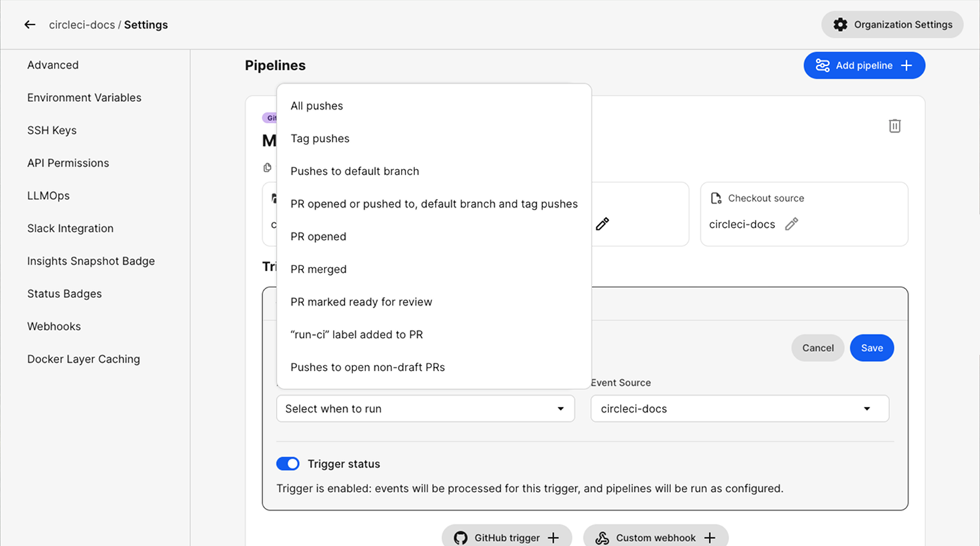Expand the Event Source dropdown
Image resolution: width=980 pixels, height=546 pixels.
[739, 408]
